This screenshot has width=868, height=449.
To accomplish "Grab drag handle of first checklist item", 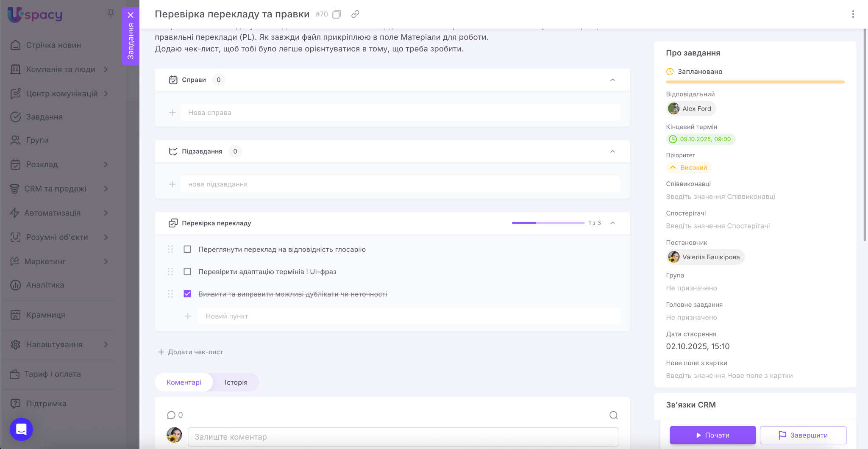I will 170,249.
